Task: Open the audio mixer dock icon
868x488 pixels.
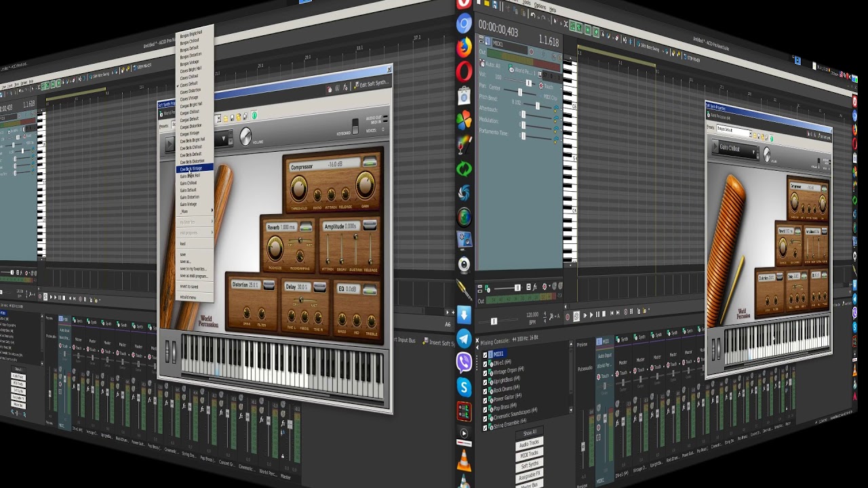Action: [464, 411]
